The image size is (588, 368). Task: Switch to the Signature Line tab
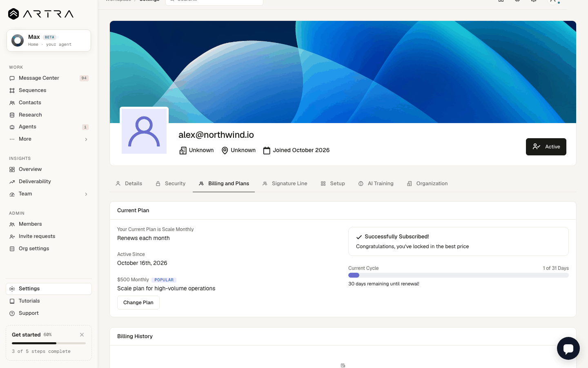(x=285, y=184)
